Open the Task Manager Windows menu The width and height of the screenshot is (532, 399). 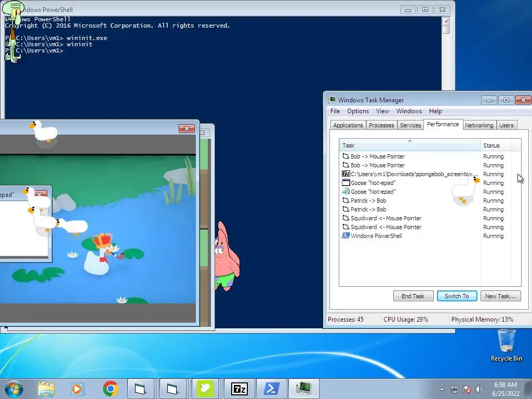409,111
